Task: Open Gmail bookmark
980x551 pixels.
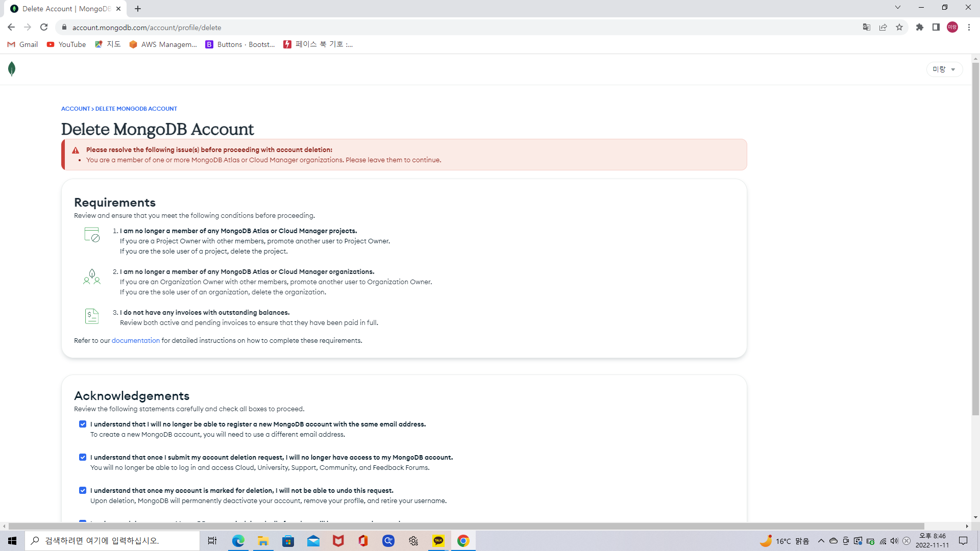Action: point(23,44)
